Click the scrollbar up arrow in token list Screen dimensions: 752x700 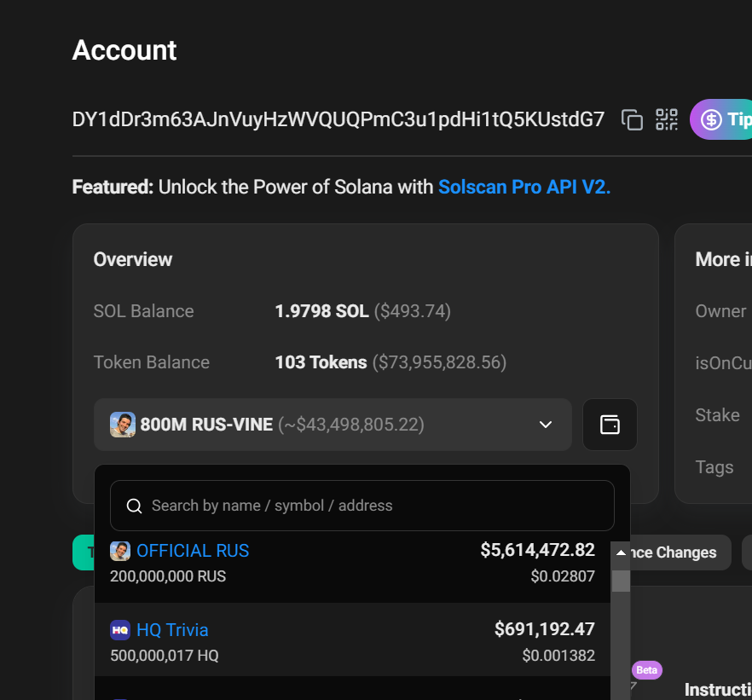point(621,552)
